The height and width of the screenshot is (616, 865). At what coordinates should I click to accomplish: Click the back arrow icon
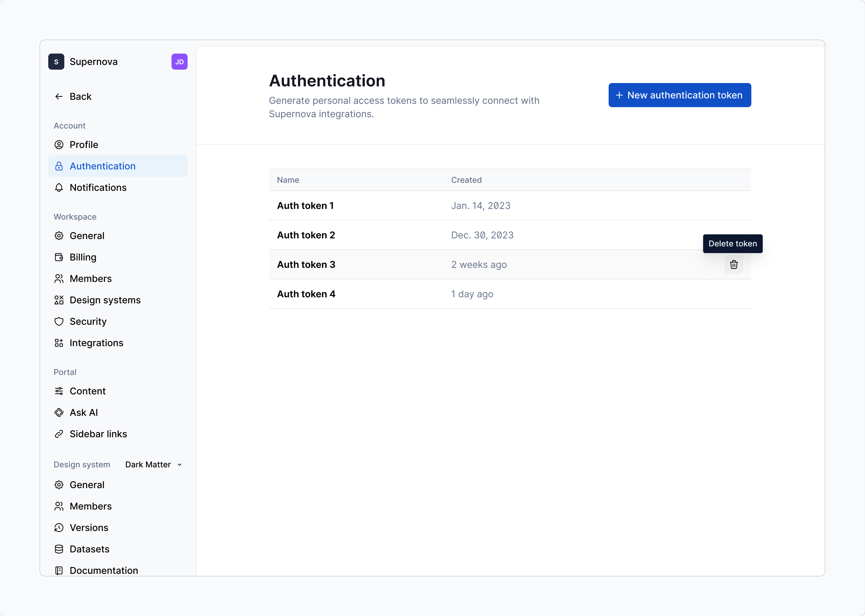point(59,96)
